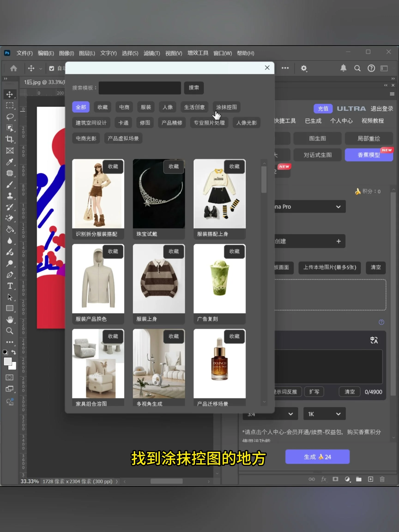This screenshot has height=532, width=399.
Task: Click the 生成 24 button
Action: (x=317, y=457)
